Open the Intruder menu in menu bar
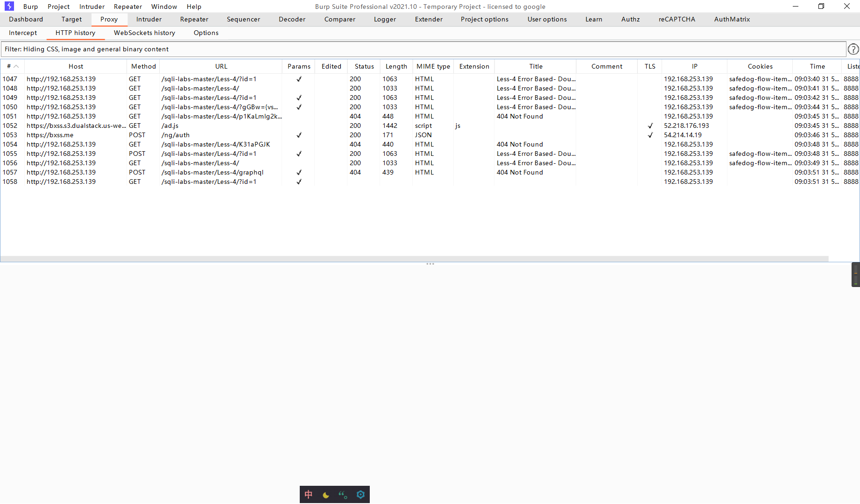 (92, 7)
